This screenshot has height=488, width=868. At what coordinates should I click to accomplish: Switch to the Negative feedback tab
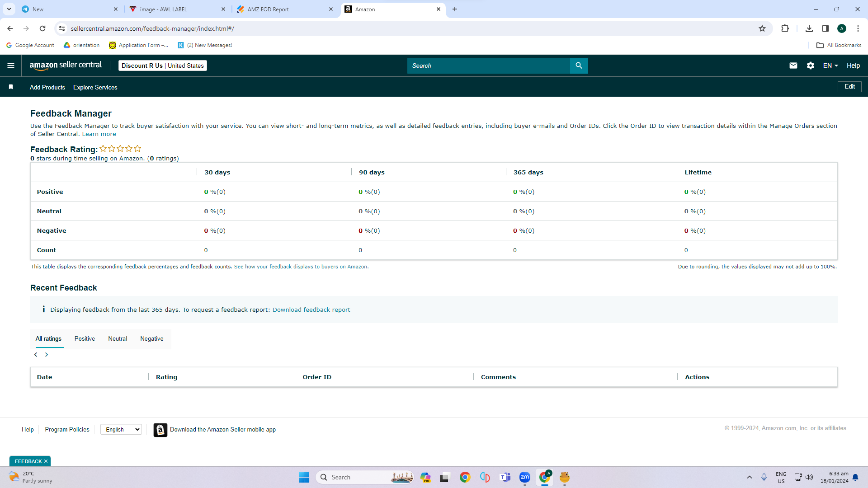152,339
